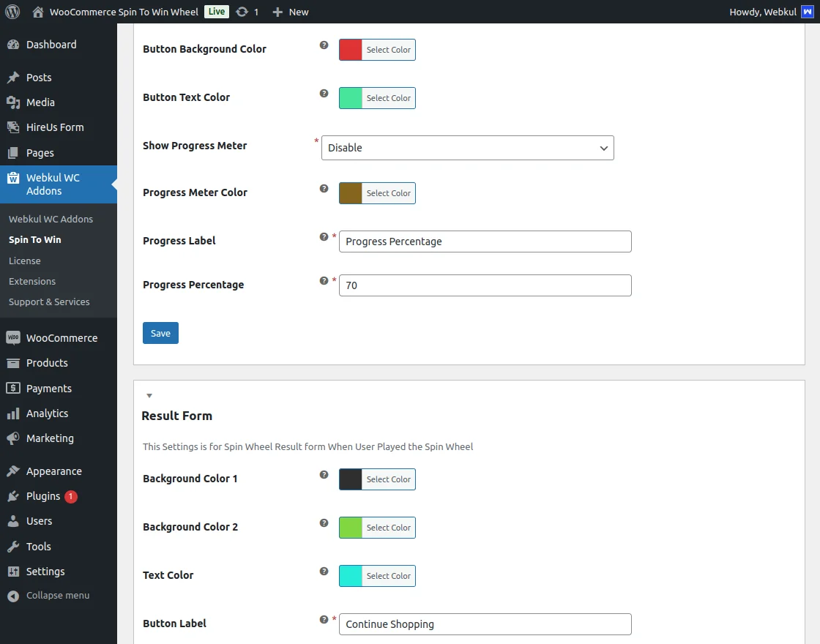This screenshot has height=644, width=820.
Task: Open Support & Services submenu item
Action: (49, 302)
